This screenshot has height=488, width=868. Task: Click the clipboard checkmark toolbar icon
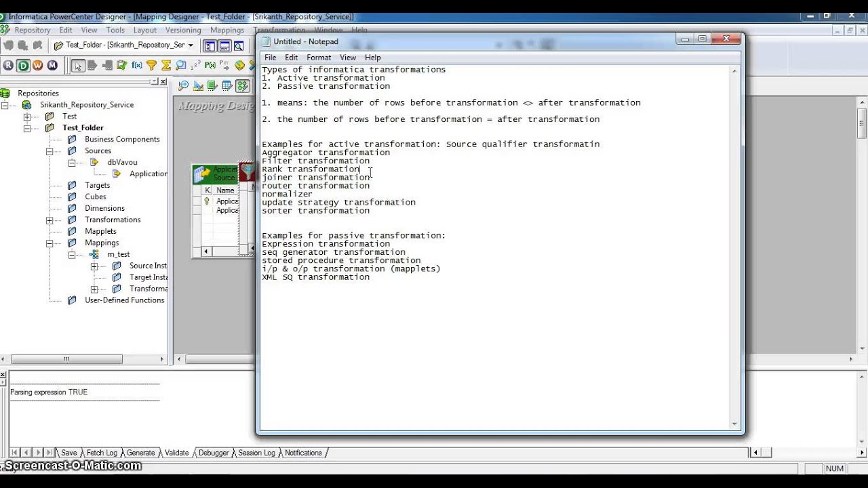(x=122, y=66)
